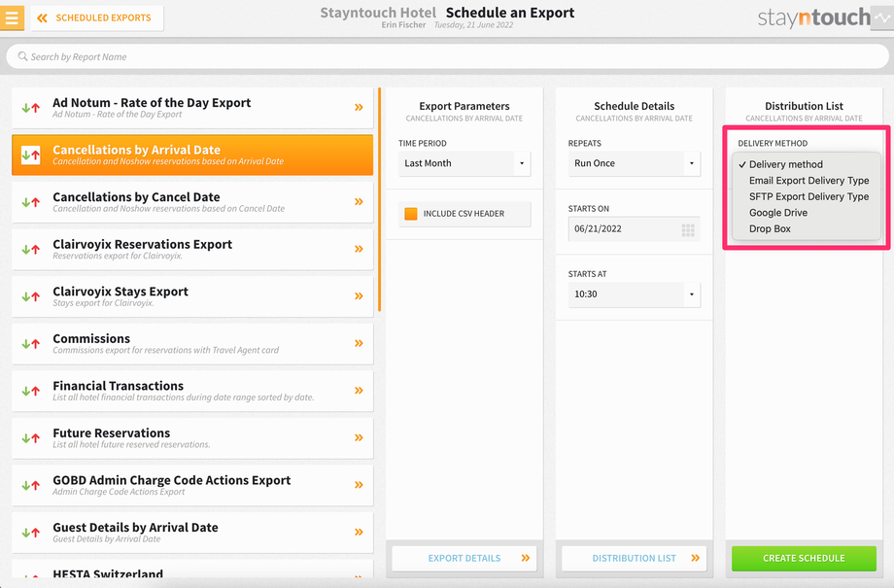Open Ad Notum - Rate of the Day Export
Image resolution: width=894 pixels, height=588 pixels.
click(x=192, y=108)
